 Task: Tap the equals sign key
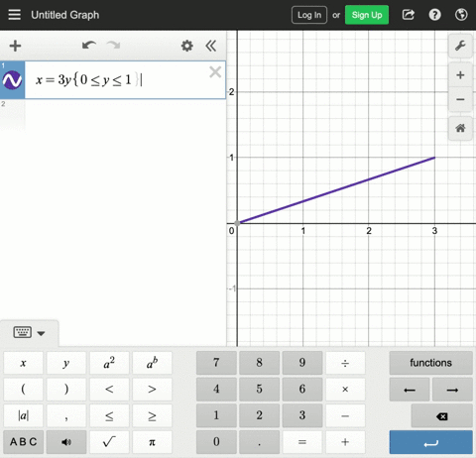click(302, 442)
